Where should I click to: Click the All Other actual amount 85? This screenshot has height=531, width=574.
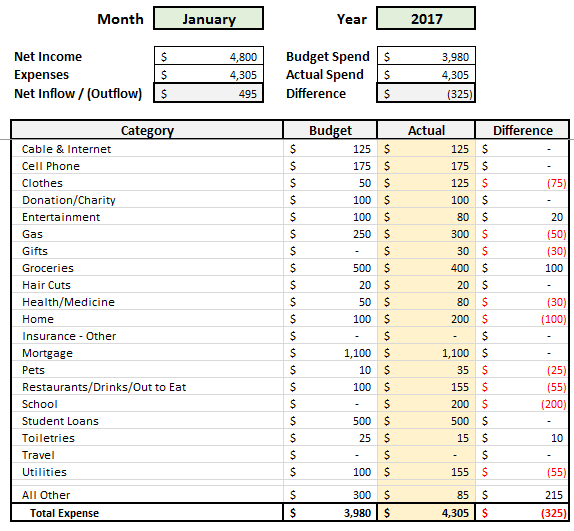426,494
